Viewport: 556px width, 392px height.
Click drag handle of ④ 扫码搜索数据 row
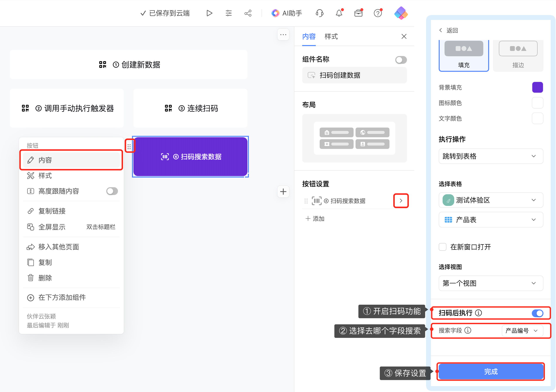[x=306, y=201]
